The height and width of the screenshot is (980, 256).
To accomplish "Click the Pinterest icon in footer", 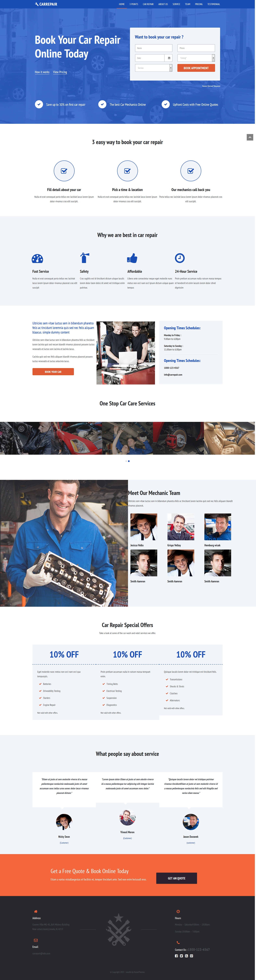I will 191,956.
